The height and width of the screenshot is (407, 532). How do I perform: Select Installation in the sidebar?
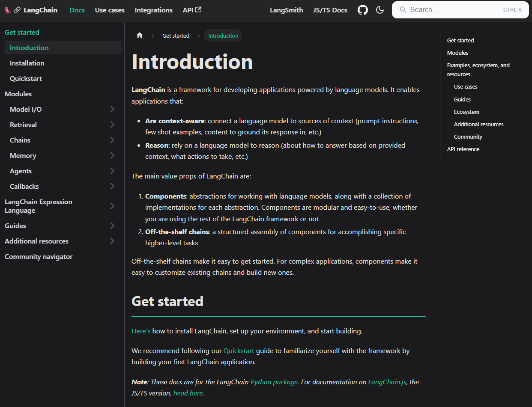27,63
